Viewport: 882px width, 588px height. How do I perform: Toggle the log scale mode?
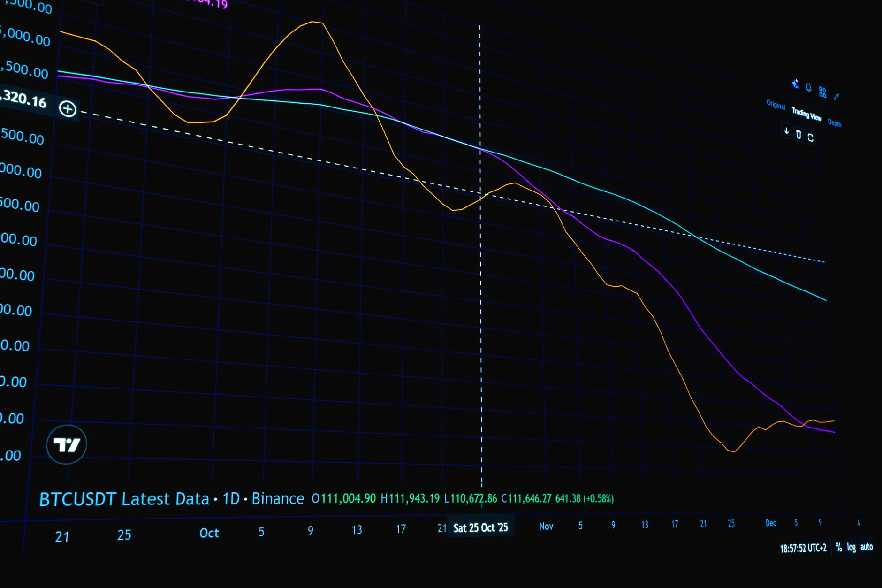[x=851, y=547]
